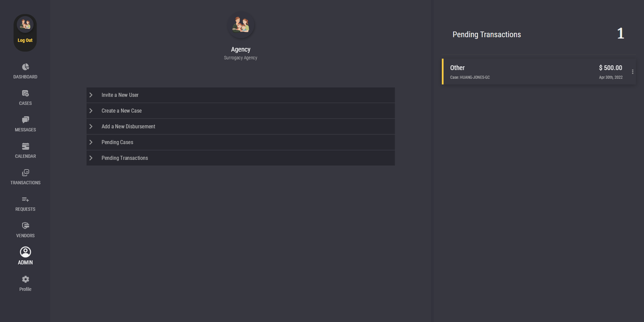Expand the Pending Transactions accordion row
Viewport: 644px width, 322px height.
[240, 158]
